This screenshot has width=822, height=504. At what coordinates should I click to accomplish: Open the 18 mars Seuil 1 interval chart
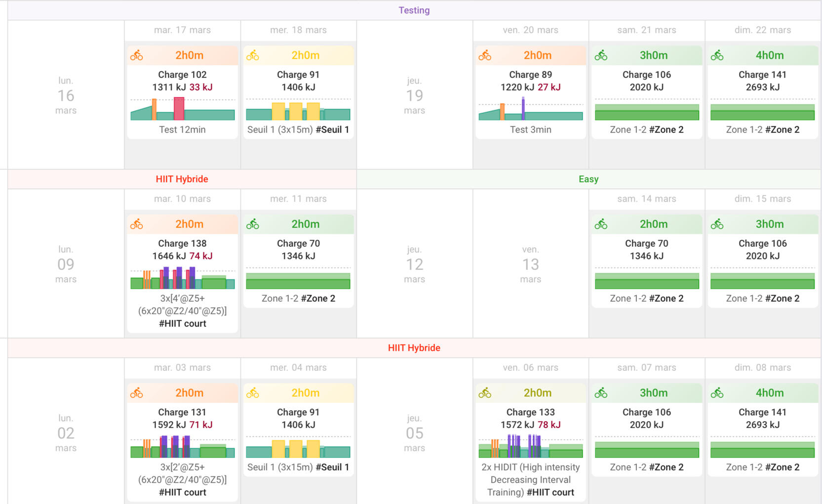pos(298,110)
